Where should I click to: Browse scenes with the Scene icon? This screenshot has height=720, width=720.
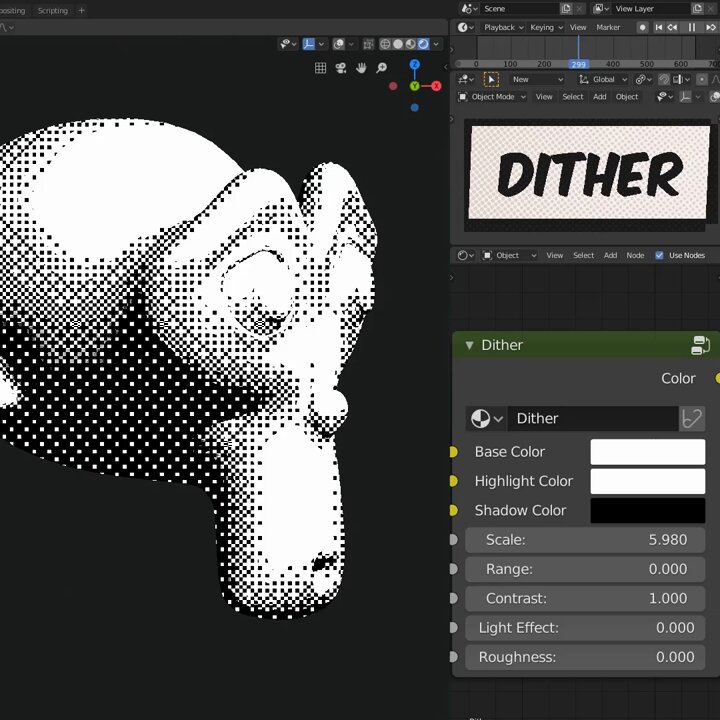coord(469,9)
